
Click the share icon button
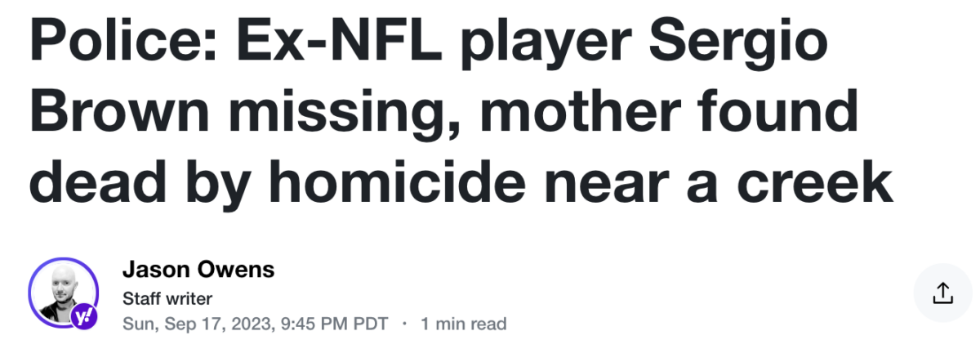942,293
